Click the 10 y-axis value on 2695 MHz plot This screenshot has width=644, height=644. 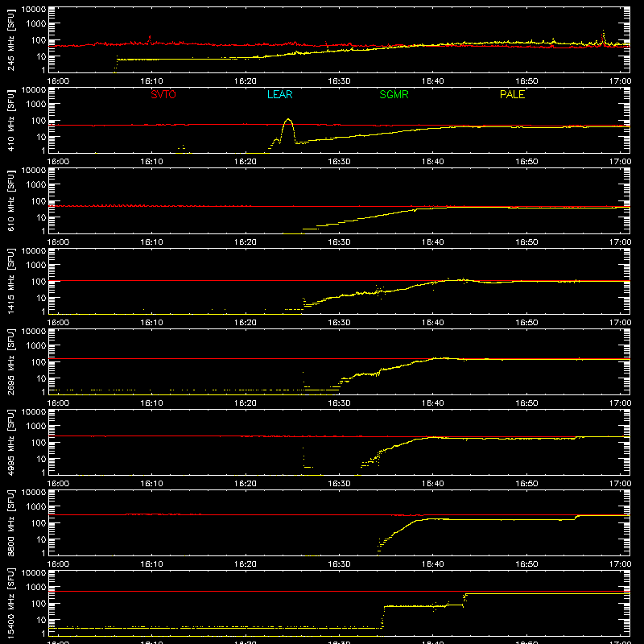pyautogui.click(x=41, y=378)
